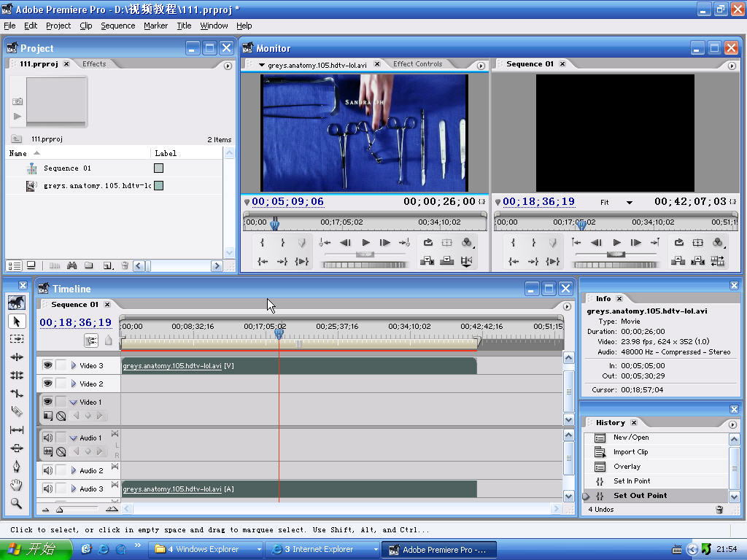Screen dimensions: 747x560
Task: Select the Slide tool
Action: click(17, 448)
